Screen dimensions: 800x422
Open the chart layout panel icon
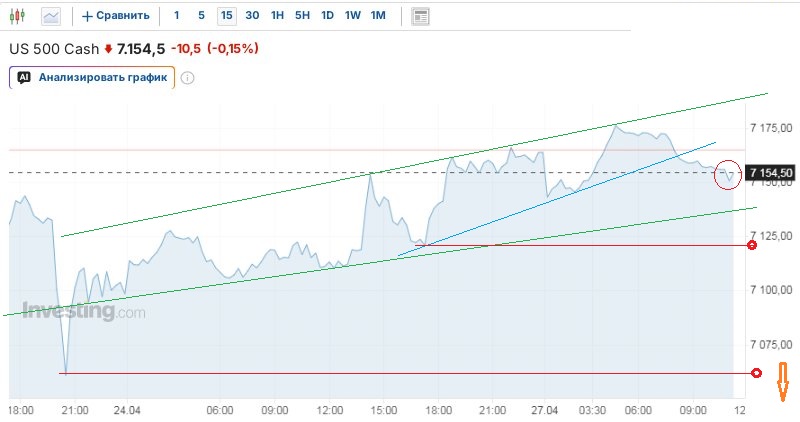[421, 16]
